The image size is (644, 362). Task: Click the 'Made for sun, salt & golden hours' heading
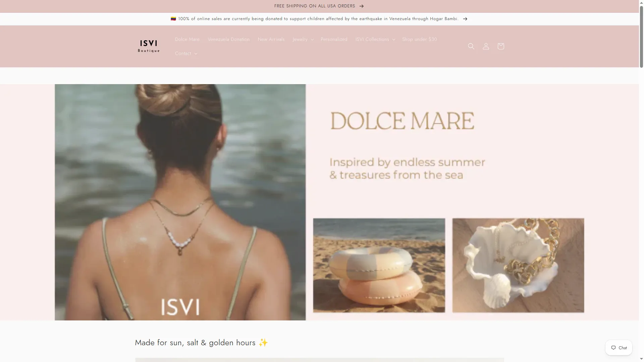point(202,343)
